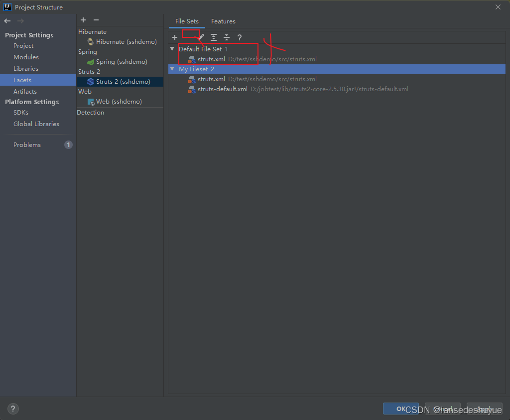Collapse the Default File Set node
Screen dimensions: 510x420
coord(172,49)
